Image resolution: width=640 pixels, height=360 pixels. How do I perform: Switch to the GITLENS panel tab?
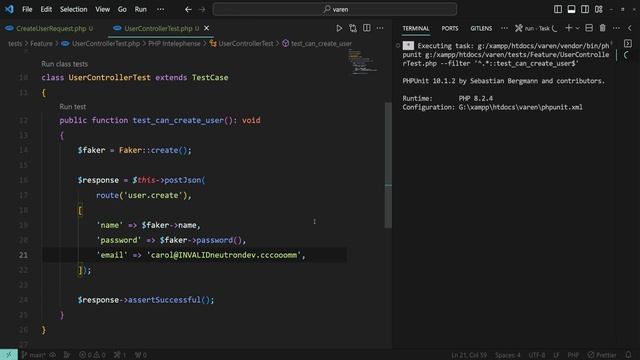pyautogui.click(x=481, y=28)
